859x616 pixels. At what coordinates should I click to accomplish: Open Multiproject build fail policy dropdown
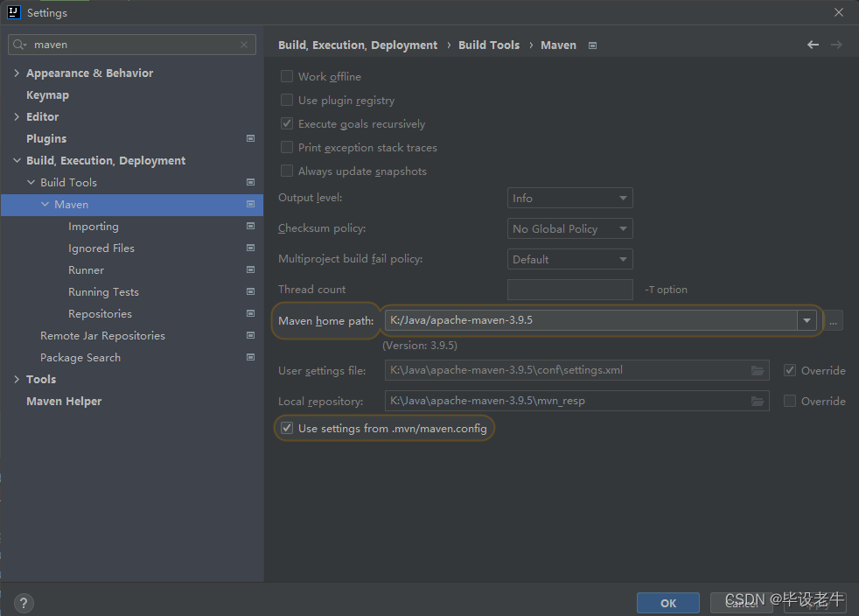pyautogui.click(x=569, y=259)
